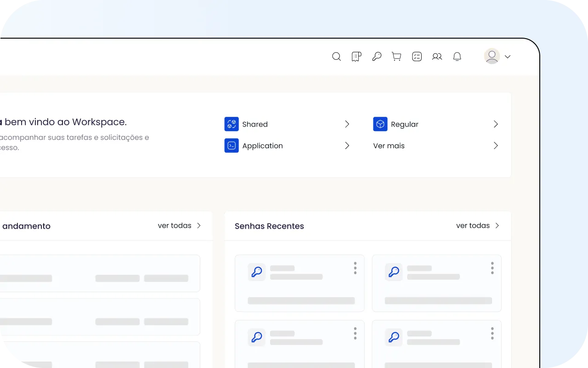Viewport: 588px width, 368px height.
Task: Click the checklist tasks icon in header
Action: click(417, 57)
